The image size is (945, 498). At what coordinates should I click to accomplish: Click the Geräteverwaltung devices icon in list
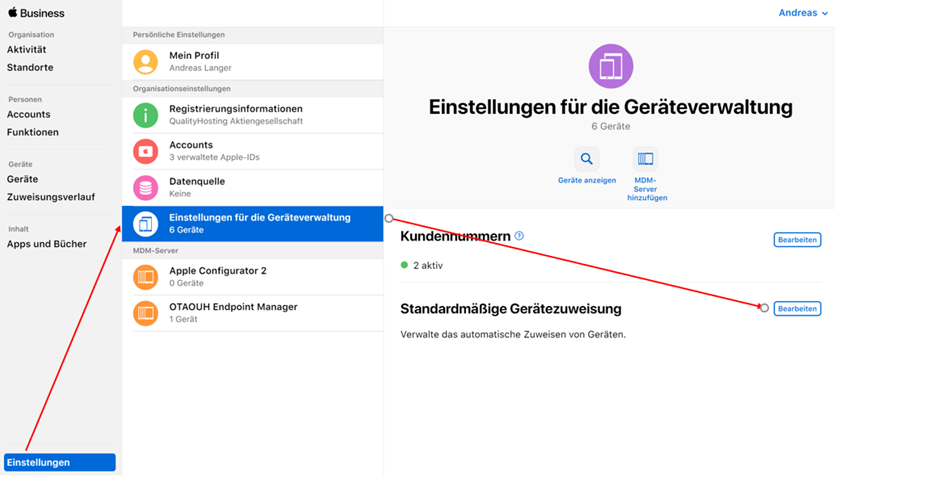click(145, 224)
